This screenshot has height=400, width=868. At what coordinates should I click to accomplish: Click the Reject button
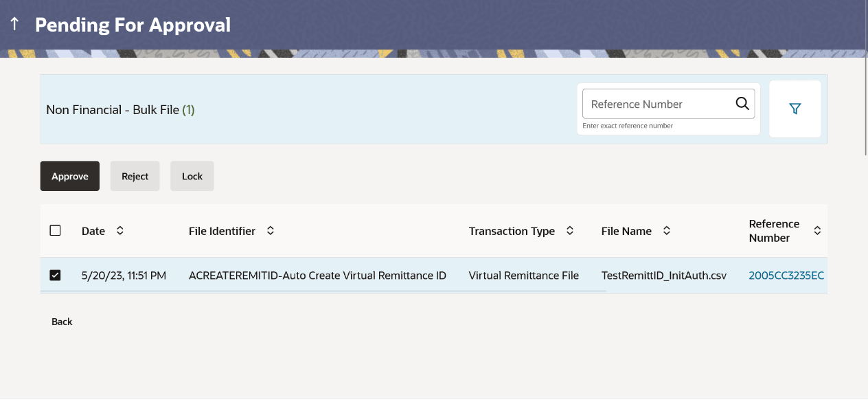click(x=135, y=176)
